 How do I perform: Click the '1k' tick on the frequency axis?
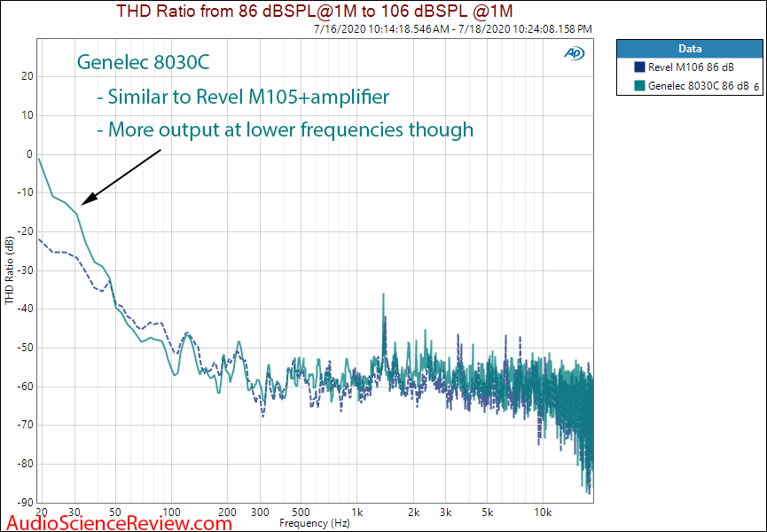(357, 512)
